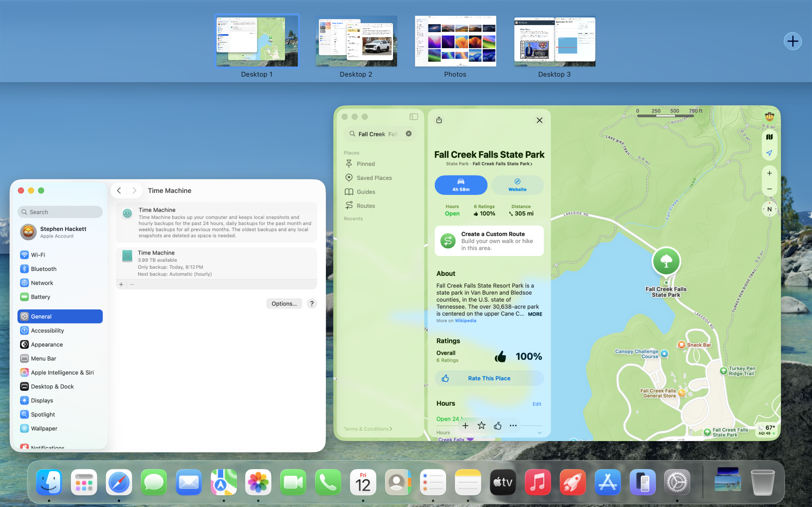Click the compass North indicator
This screenshot has height=507, width=812.
point(769,209)
